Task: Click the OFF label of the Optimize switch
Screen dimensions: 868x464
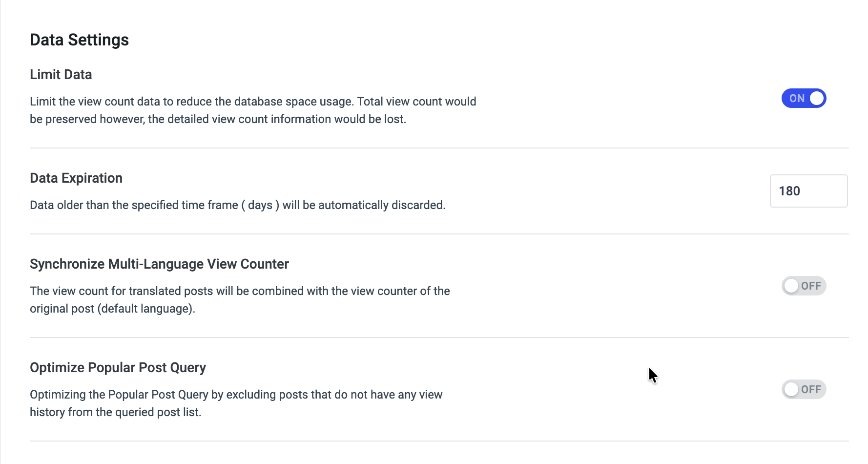Action: 811,390
